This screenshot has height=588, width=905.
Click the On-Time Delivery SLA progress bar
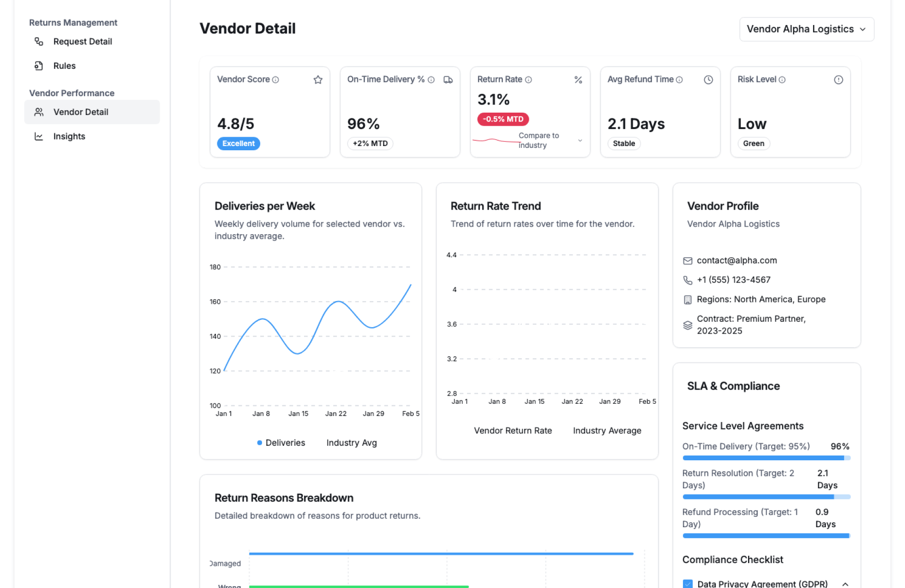click(766, 458)
